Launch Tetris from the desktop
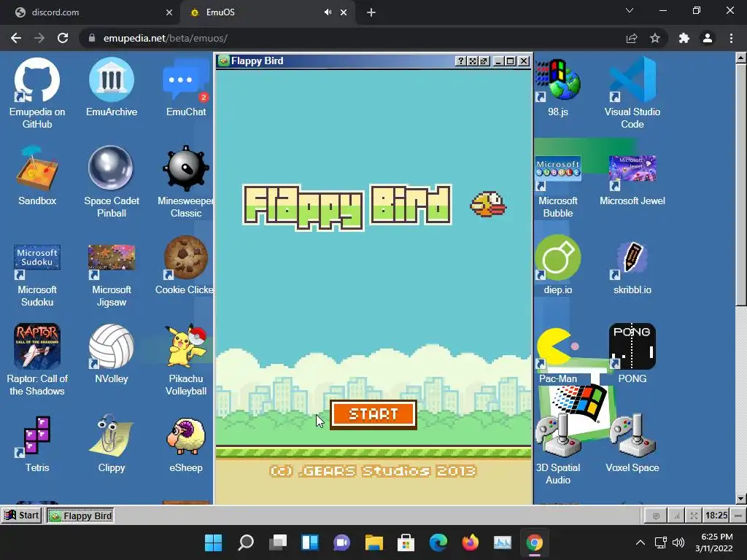This screenshot has width=747, height=560. click(x=37, y=444)
